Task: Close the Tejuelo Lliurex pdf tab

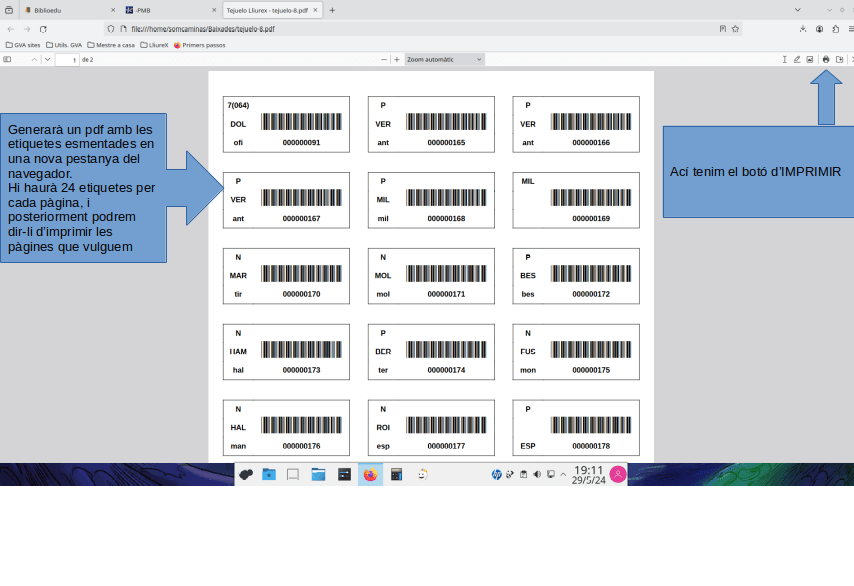Action: [315, 10]
